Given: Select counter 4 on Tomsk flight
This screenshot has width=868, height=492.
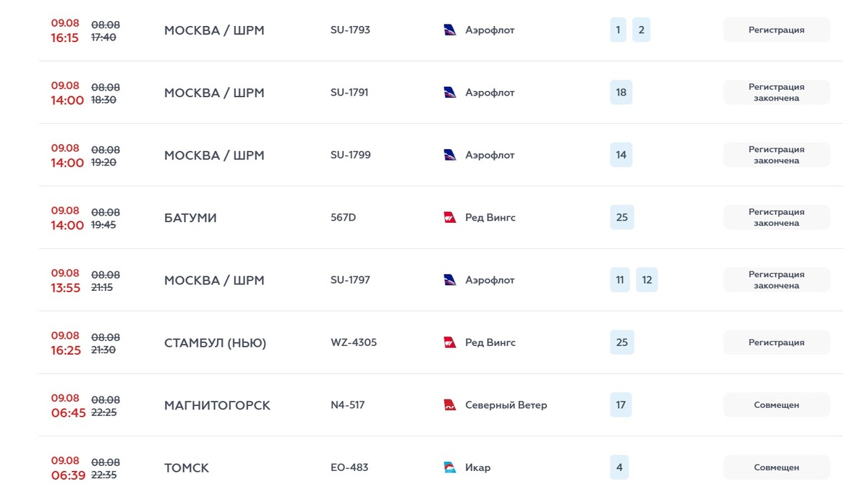Looking at the screenshot, I should coord(619,467).
